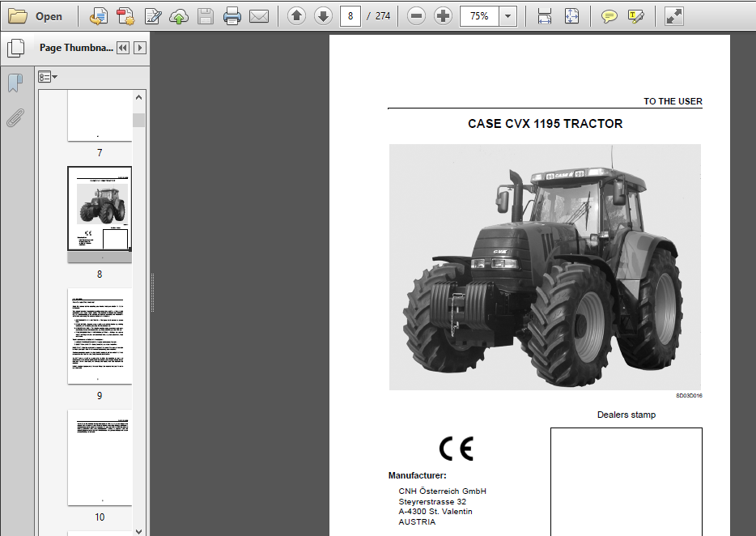Click the page number field showing 8
Screen dimensions: 756x536
click(x=350, y=16)
